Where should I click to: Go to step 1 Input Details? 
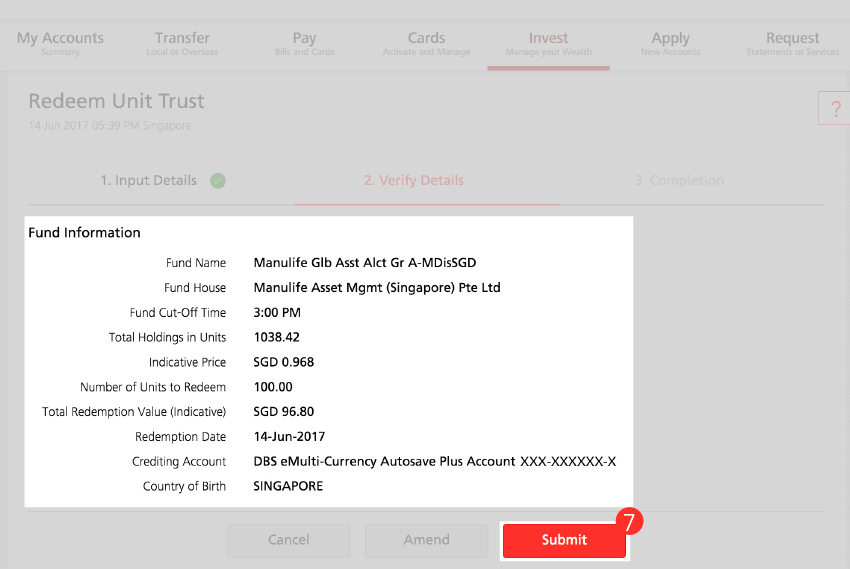[149, 180]
